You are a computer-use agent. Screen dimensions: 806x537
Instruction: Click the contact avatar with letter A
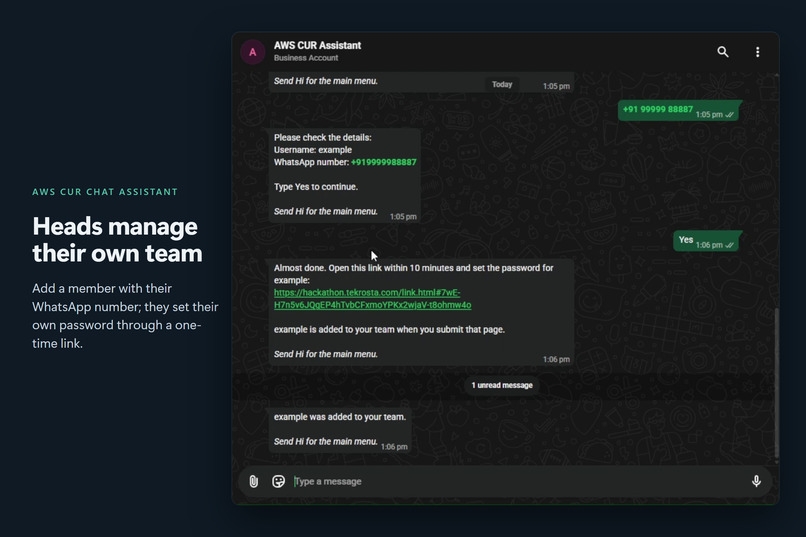coord(252,52)
